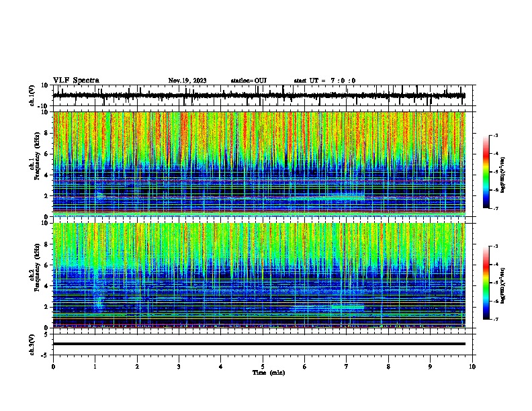Click the ch.1 spectrogram panel
This screenshot has width=532, height=411.
(259, 164)
